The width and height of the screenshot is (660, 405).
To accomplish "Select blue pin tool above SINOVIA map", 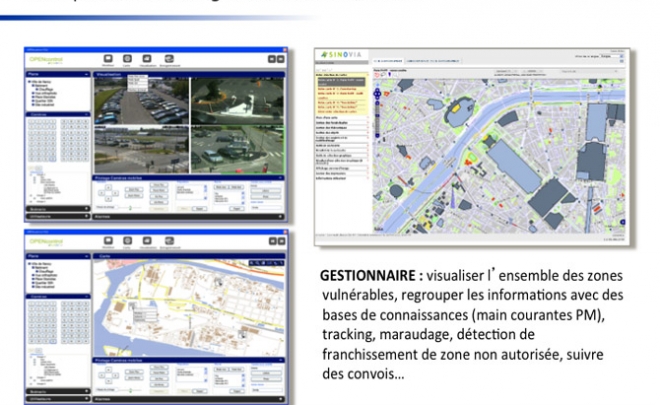I will coord(389,75).
